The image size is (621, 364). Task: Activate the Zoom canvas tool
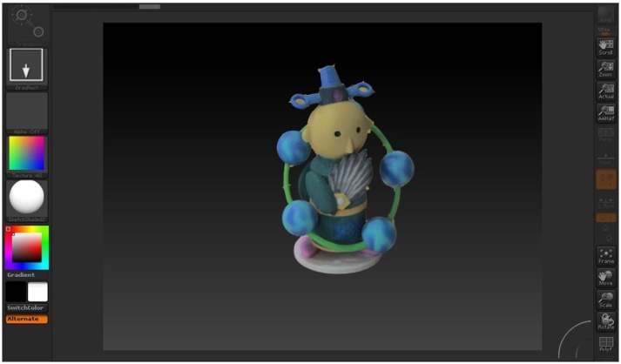click(x=605, y=70)
